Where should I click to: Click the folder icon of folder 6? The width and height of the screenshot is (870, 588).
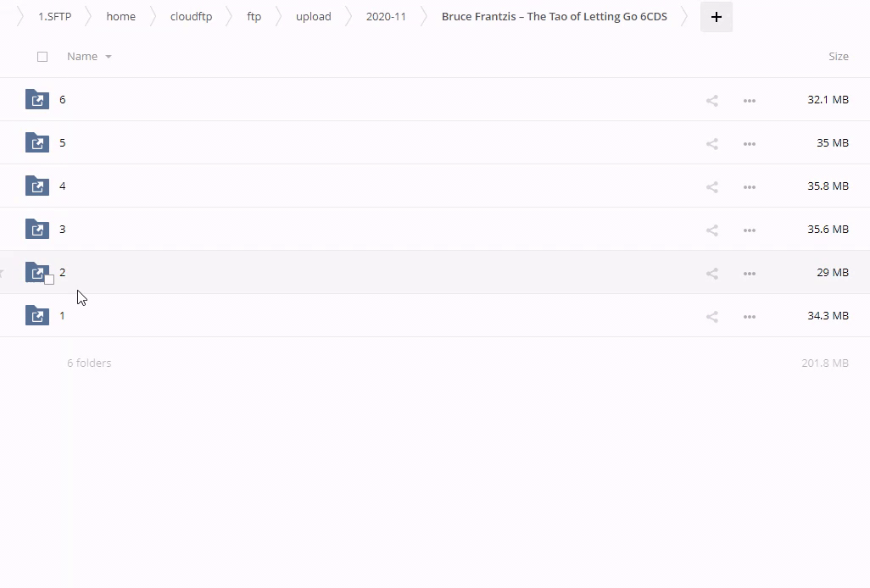pos(37,100)
